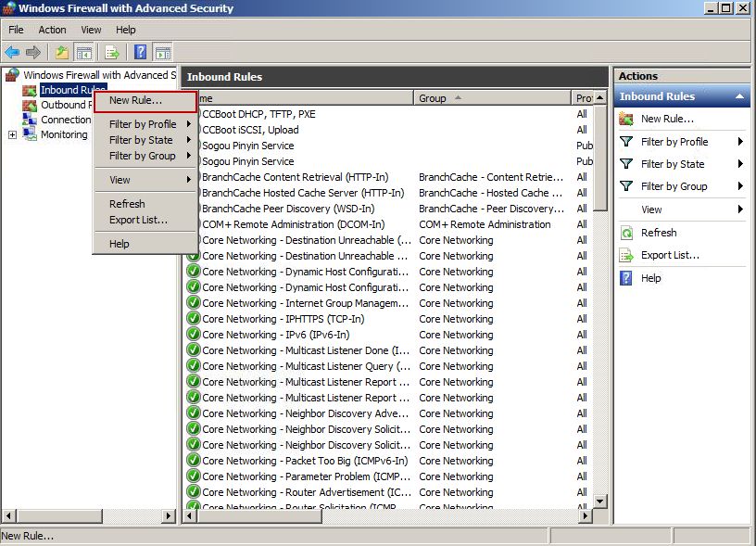
Task: Click green check icon of IPv6 (IPv6-In)
Action: (194, 335)
